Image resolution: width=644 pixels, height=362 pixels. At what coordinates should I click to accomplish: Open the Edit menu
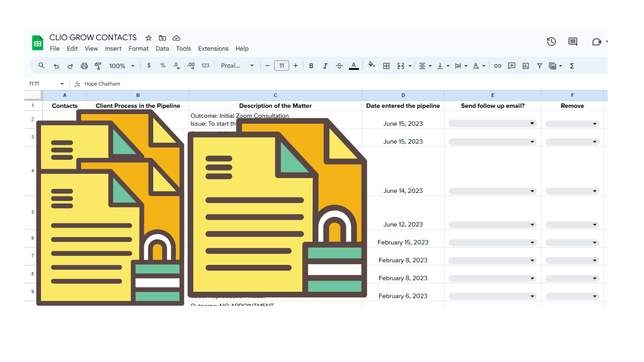pyautogui.click(x=72, y=49)
